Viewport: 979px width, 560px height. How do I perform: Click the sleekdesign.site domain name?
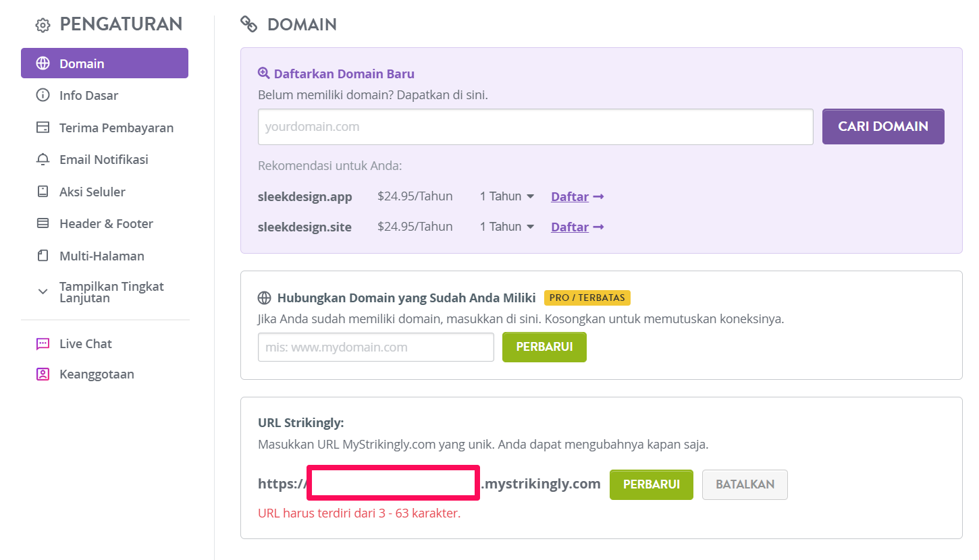click(x=305, y=227)
